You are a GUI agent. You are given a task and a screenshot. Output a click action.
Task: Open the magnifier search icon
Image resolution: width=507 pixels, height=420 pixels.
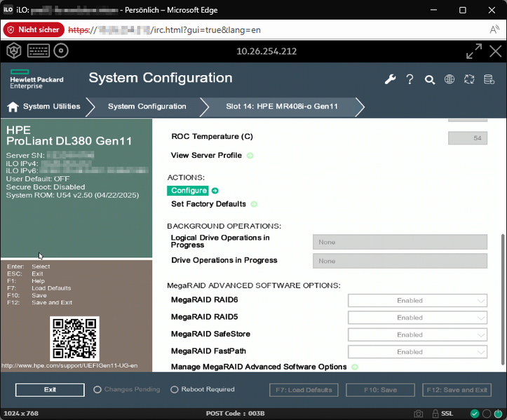[430, 79]
